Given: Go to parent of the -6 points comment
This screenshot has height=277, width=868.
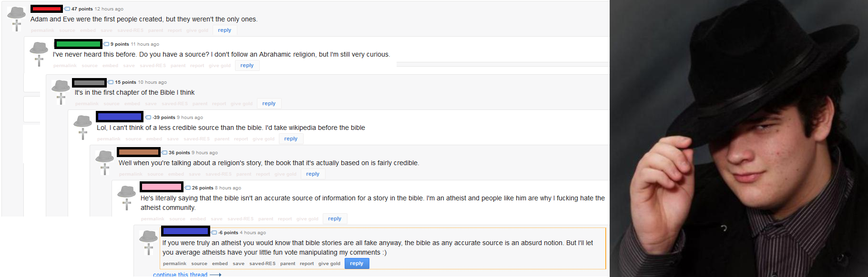Looking at the screenshot, I should 287,264.
